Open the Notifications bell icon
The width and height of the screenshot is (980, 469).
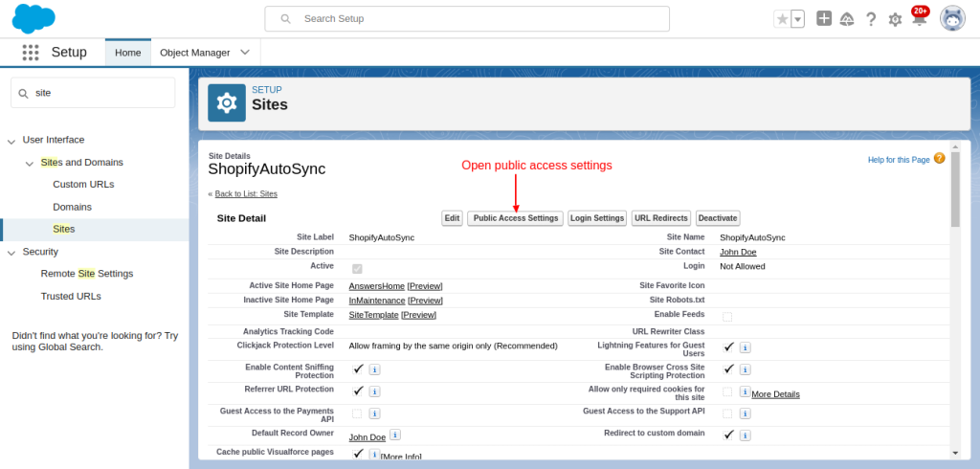pos(919,19)
